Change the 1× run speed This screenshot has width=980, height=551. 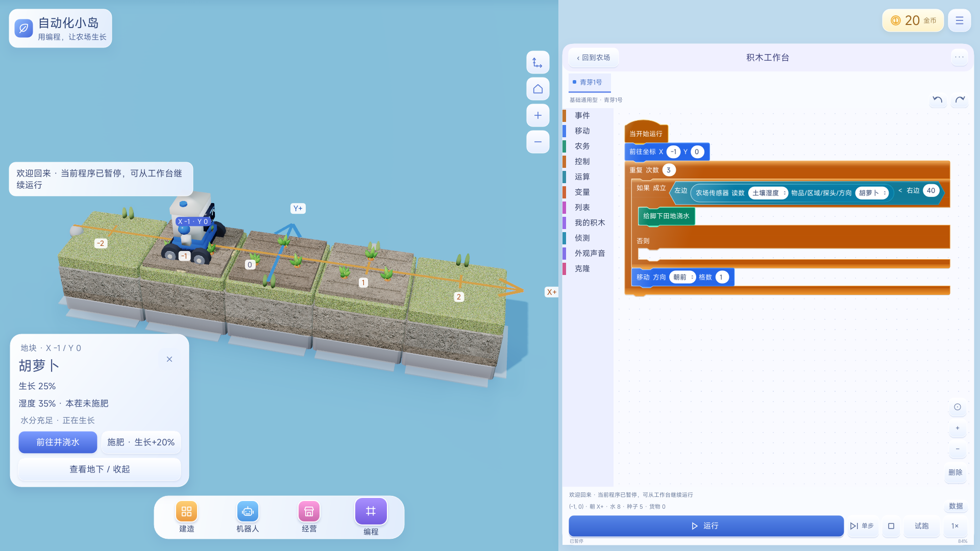click(x=955, y=526)
